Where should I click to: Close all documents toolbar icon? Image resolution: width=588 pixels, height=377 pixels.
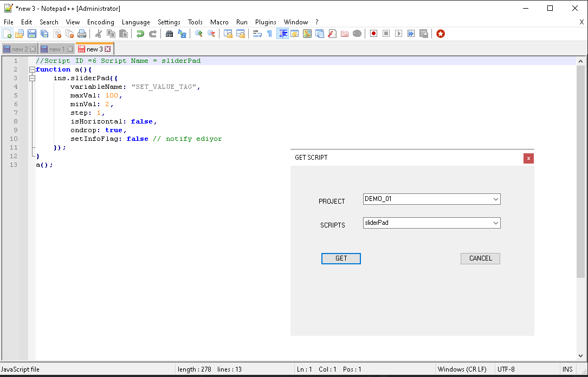69,34
